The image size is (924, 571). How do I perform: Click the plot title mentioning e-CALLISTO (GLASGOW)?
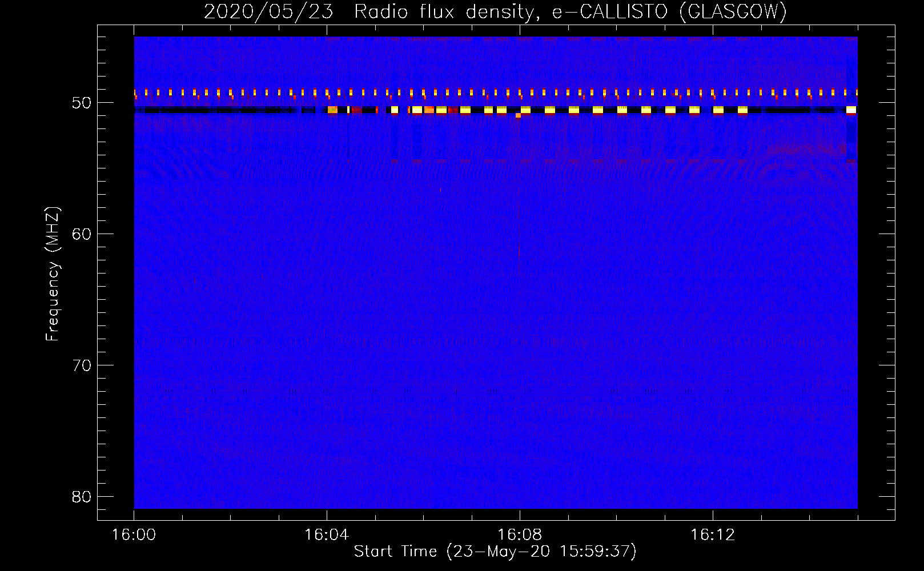[495, 11]
